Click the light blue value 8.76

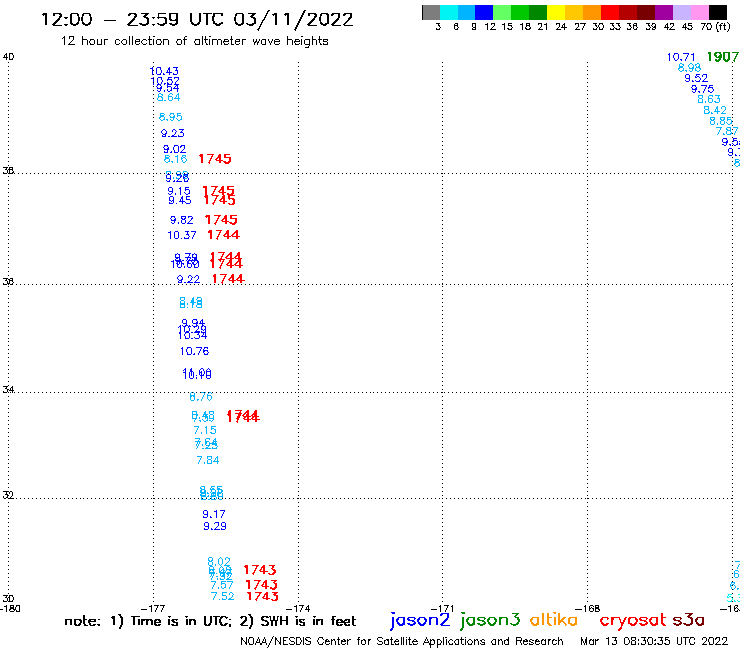tap(201, 397)
